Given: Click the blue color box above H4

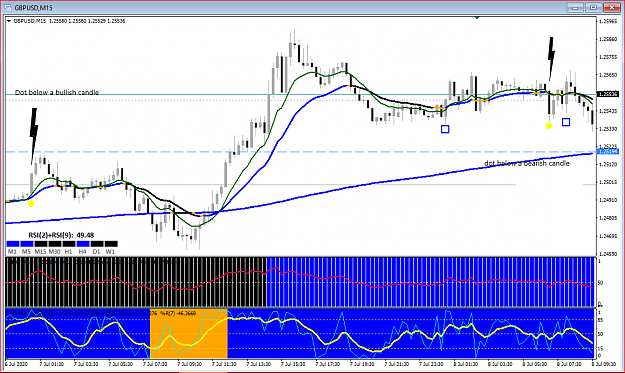Looking at the screenshot, I should coord(83,244).
